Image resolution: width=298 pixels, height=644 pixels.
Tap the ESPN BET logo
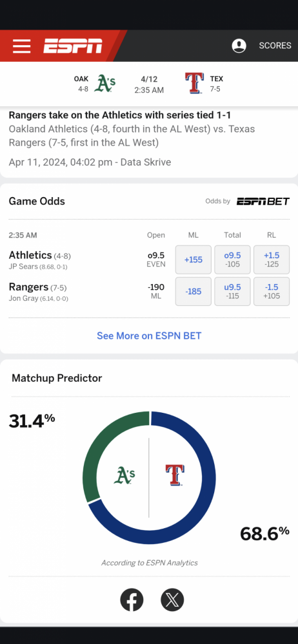coord(263,201)
